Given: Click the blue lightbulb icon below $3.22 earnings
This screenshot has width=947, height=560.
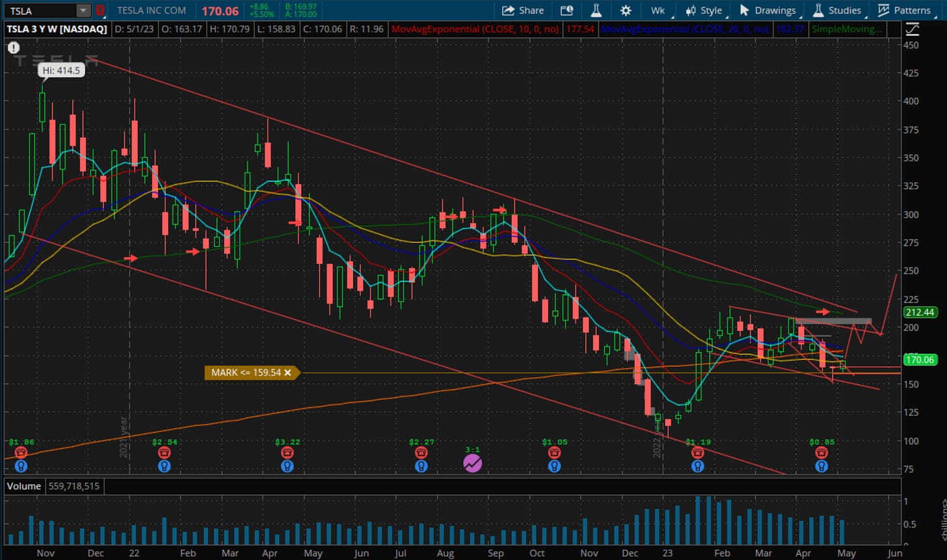Looking at the screenshot, I should click(287, 466).
